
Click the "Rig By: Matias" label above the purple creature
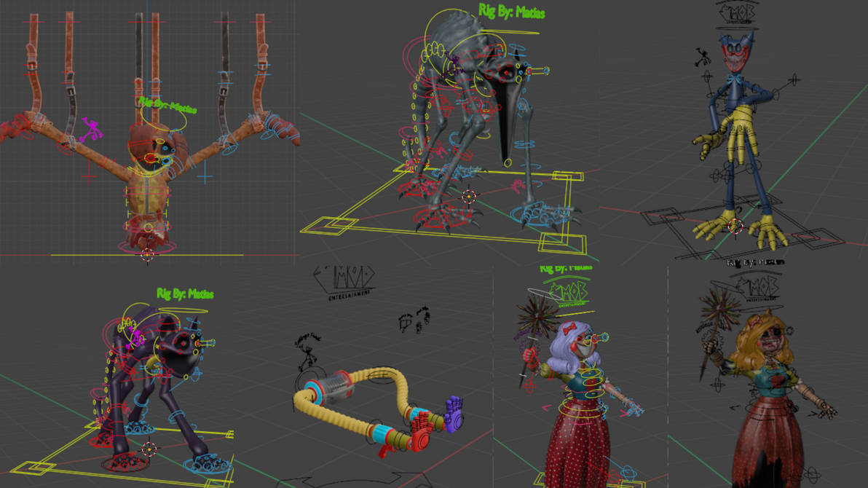[x=185, y=294]
